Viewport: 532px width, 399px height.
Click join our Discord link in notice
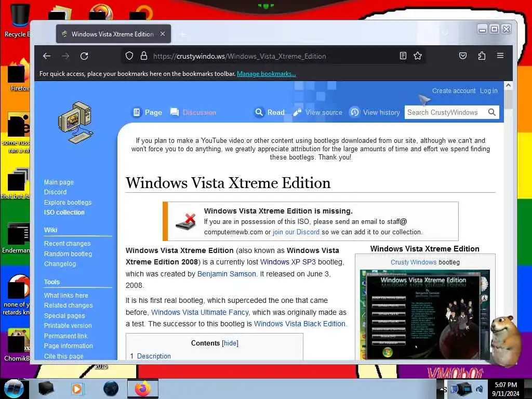click(296, 232)
